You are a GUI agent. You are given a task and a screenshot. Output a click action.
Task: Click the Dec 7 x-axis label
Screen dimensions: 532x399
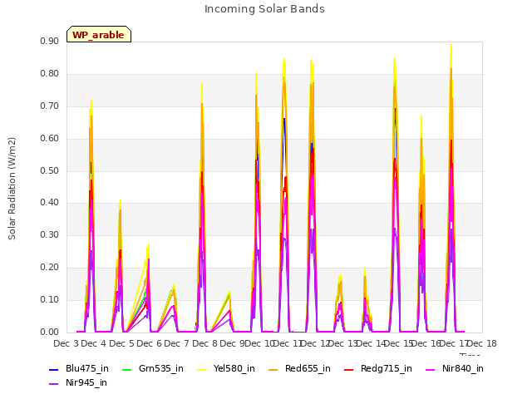(x=176, y=343)
